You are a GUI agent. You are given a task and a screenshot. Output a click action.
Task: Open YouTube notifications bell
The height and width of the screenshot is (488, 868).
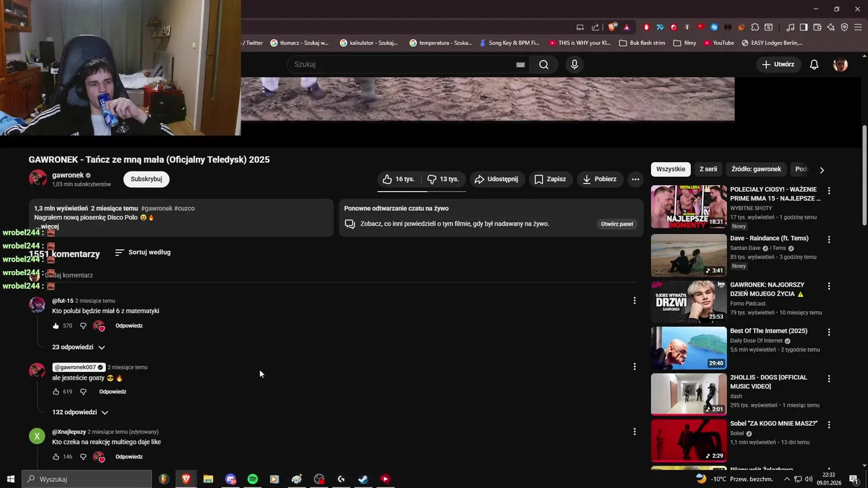click(x=814, y=64)
